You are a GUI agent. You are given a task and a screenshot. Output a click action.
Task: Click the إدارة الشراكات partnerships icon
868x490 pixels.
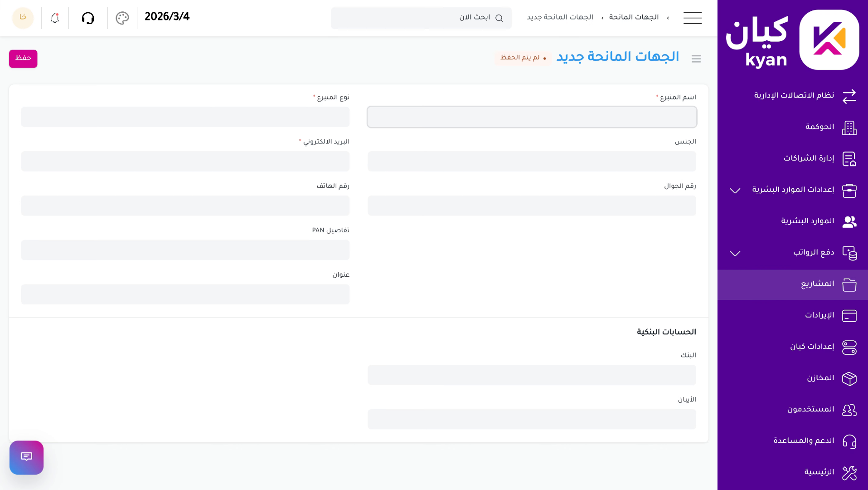tap(849, 159)
